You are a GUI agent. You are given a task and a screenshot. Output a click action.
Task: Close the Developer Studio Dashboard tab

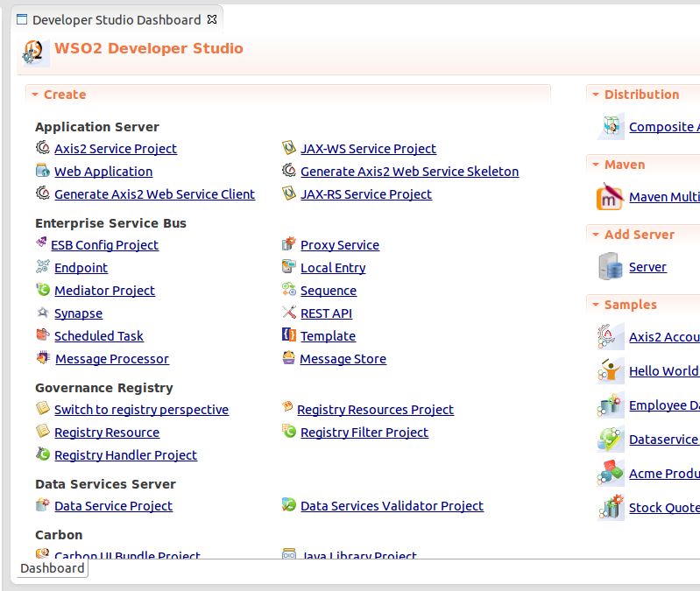click(x=213, y=19)
